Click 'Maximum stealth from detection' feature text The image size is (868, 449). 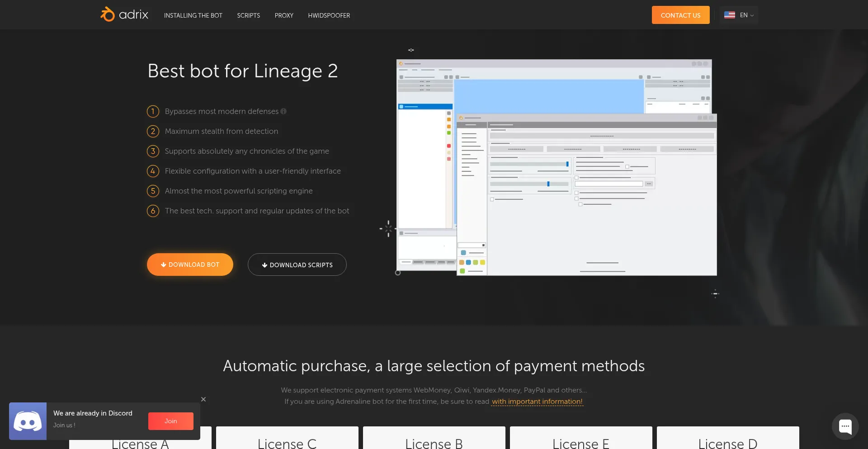pos(222,131)
